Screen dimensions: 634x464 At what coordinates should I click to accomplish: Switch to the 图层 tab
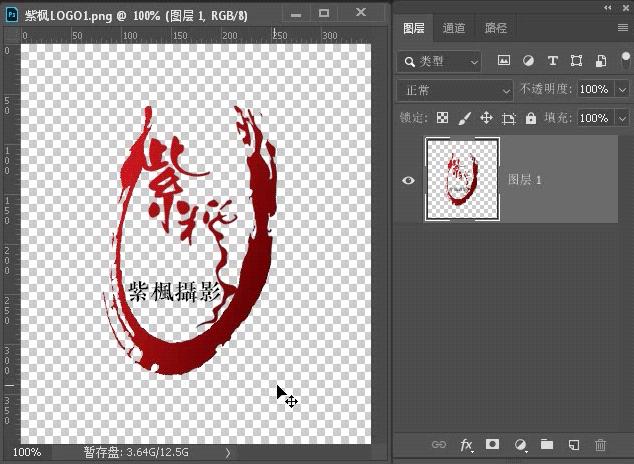pyautogui.click(x=414, y=28)
